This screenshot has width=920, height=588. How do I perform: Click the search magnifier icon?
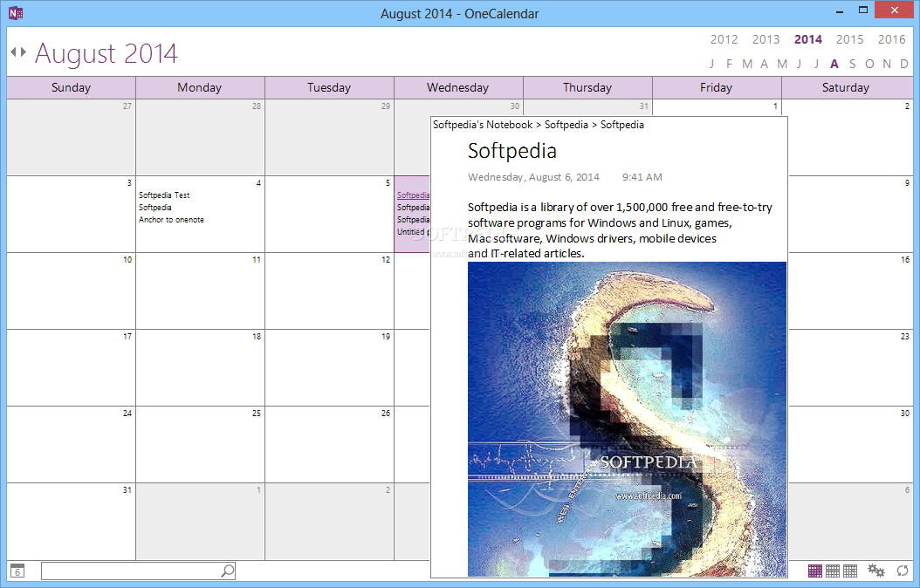[x=228, y=571]
